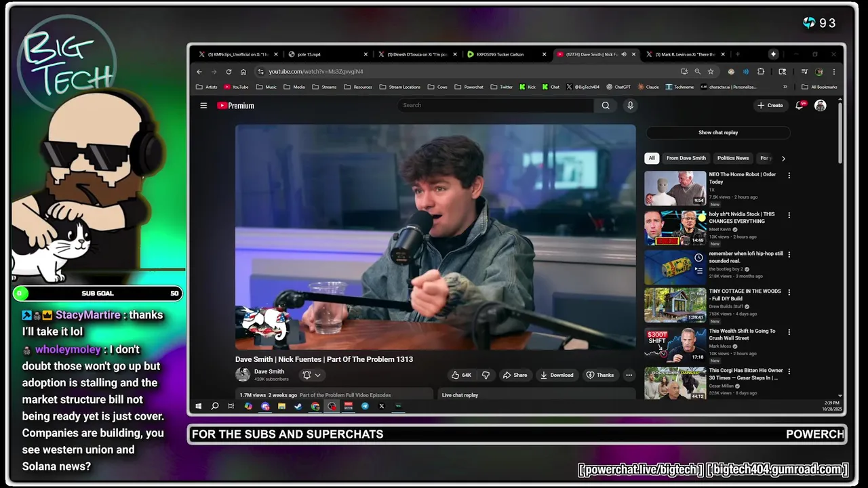Open the ChatGPT bookmark

click(618, 87)
